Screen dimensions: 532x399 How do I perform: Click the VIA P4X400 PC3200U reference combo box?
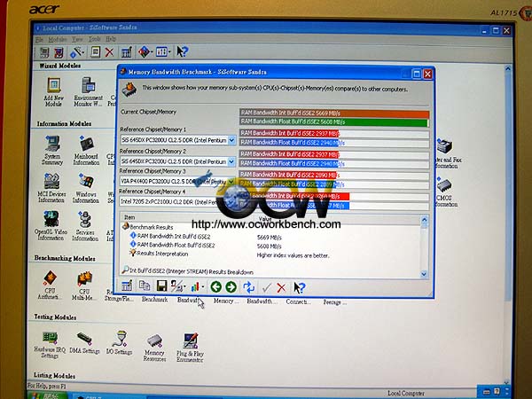(x=177, y=182)
